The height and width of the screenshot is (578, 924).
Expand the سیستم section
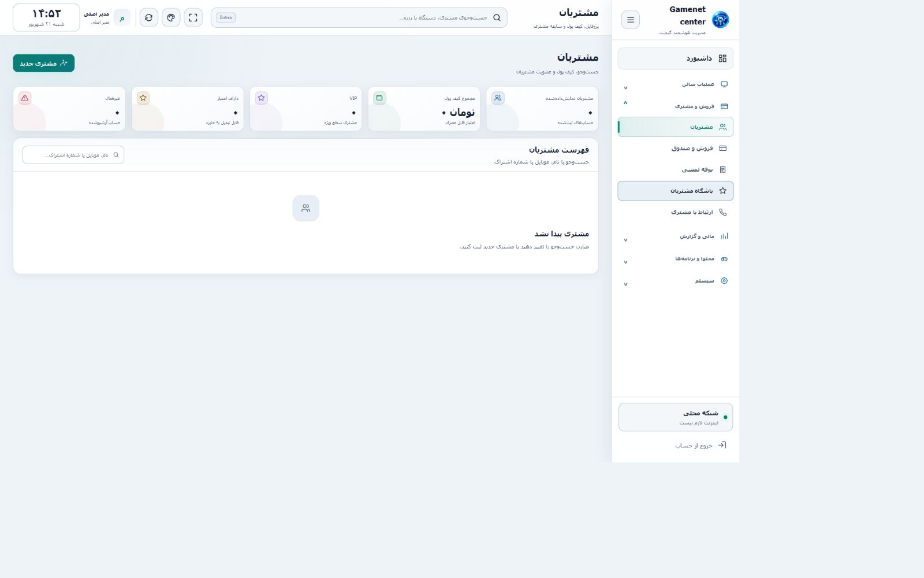(x=675, y=281)
